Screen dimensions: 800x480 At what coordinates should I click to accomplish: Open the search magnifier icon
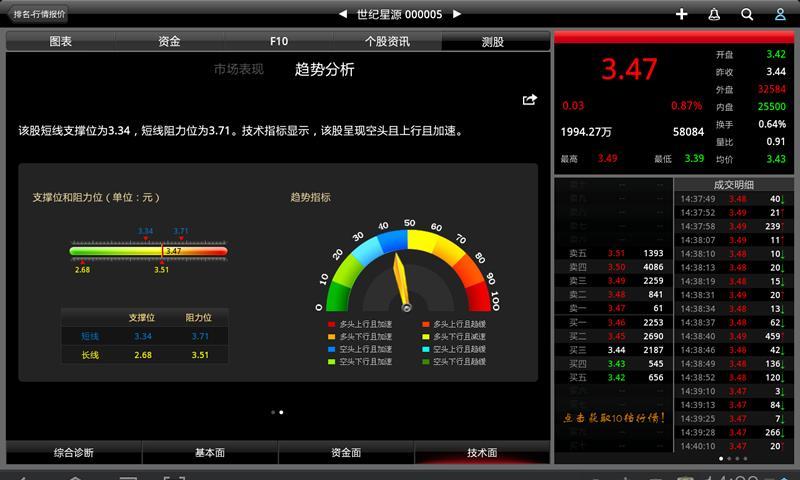747,14
